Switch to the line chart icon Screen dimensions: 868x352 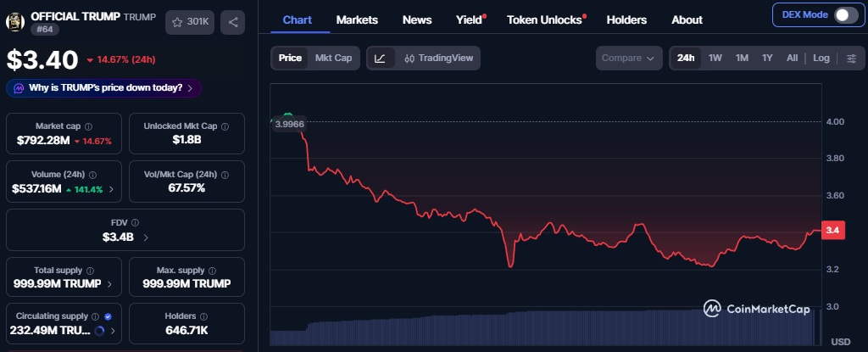[380, 59]
